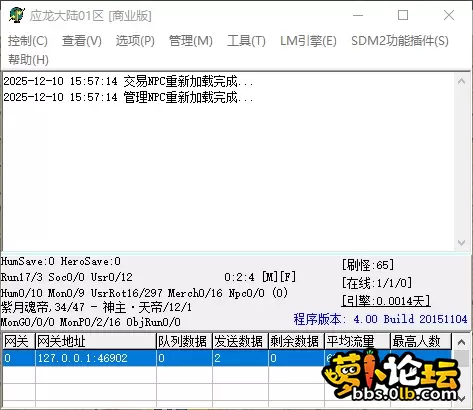The height and width of the screenshot is (410, 473).
Task: Open the 选项(P) menu
Action: [135, 41]
